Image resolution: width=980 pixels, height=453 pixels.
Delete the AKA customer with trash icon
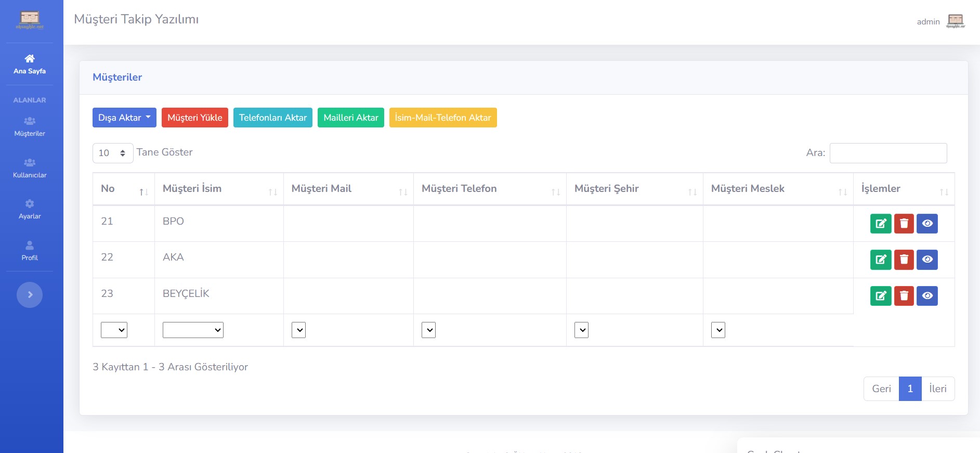[904, 260]
